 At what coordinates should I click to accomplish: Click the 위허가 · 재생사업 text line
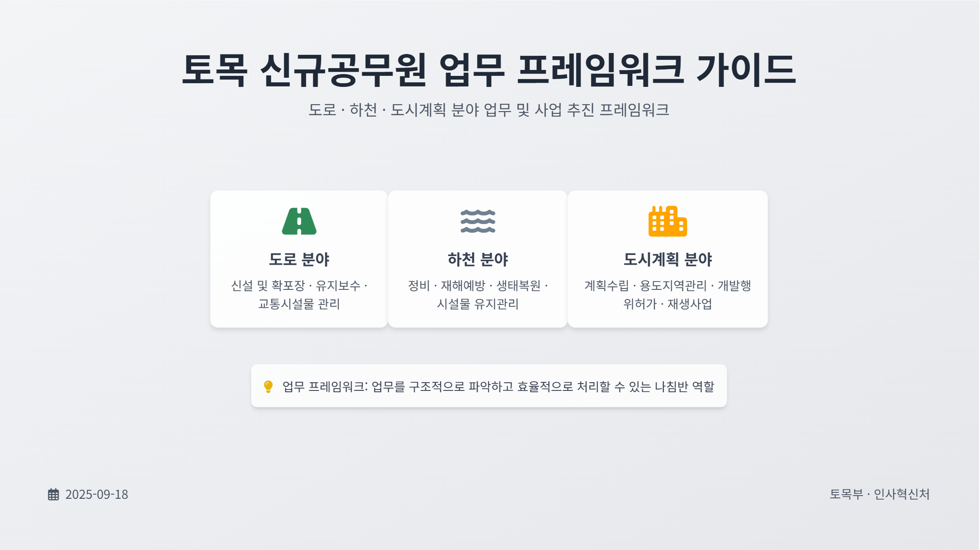(x=668, y=304)
